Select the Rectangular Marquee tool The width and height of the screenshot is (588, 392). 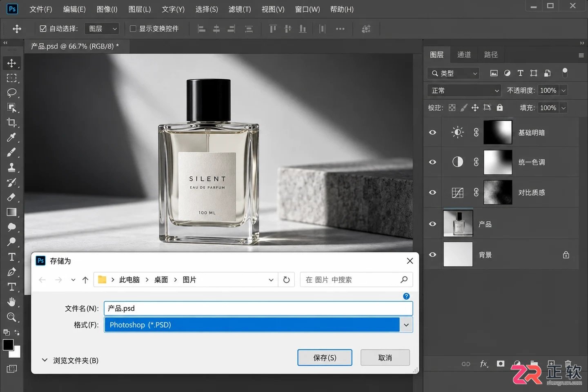point(11,78)
